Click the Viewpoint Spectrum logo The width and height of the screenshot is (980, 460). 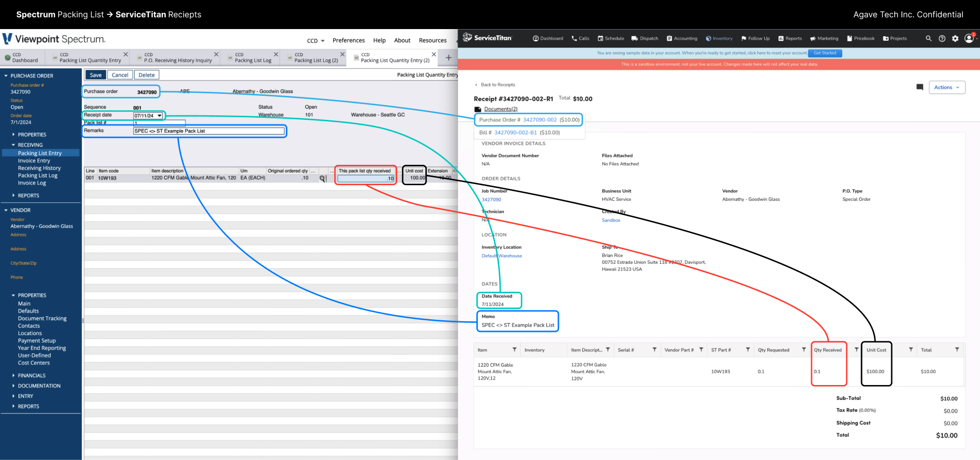point(54,39)
